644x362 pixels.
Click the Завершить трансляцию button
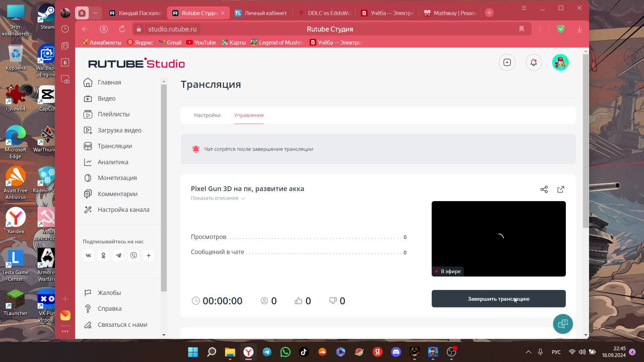[x=498, y=299]
